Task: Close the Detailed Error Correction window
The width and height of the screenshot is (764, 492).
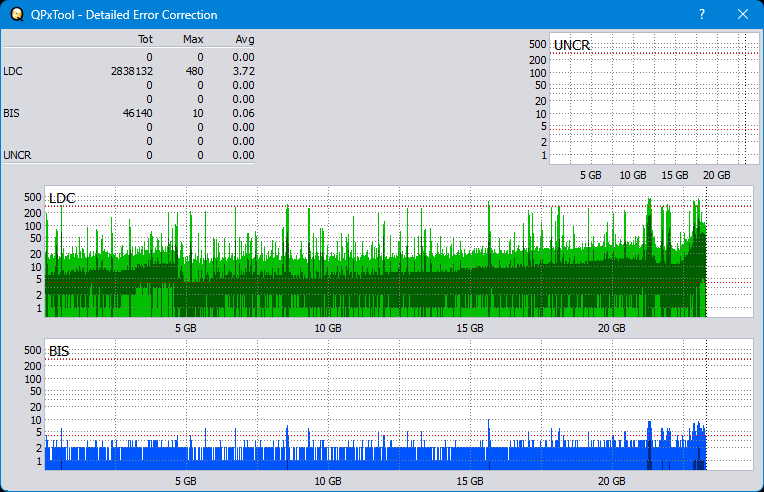Action: coord(743,15)
